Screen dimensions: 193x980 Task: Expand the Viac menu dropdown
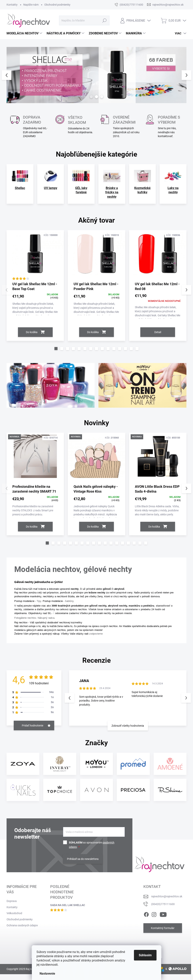click(x=180, y=33)
